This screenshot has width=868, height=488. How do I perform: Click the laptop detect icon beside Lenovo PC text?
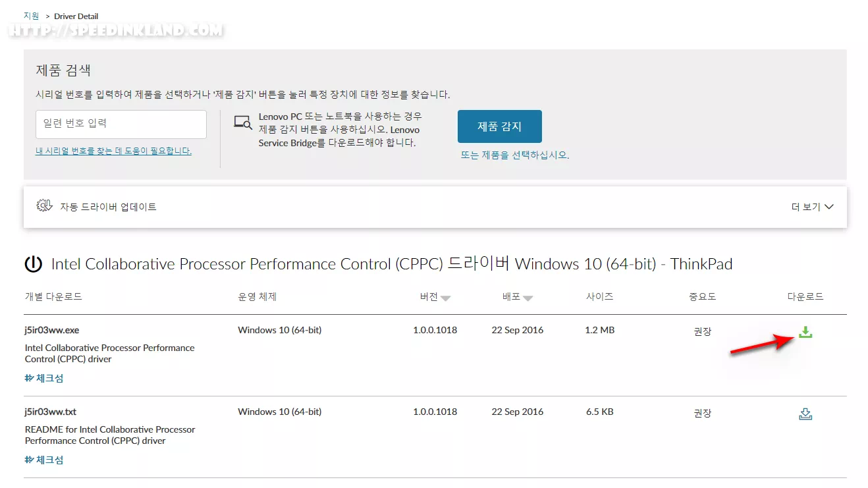[x=243, y=122]
